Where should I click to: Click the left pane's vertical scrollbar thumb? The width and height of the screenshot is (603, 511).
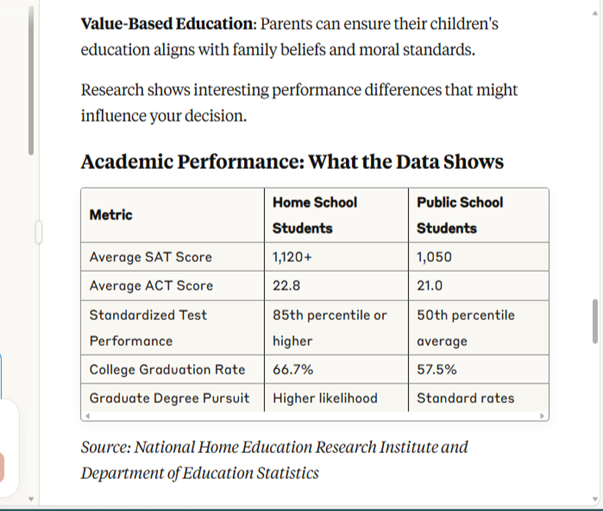(x=31, y=81)
